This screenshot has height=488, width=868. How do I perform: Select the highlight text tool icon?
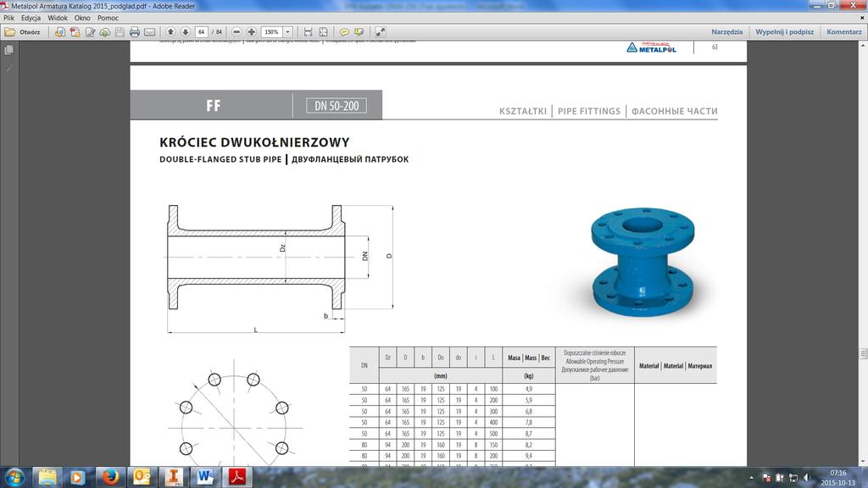click(359, 32)
